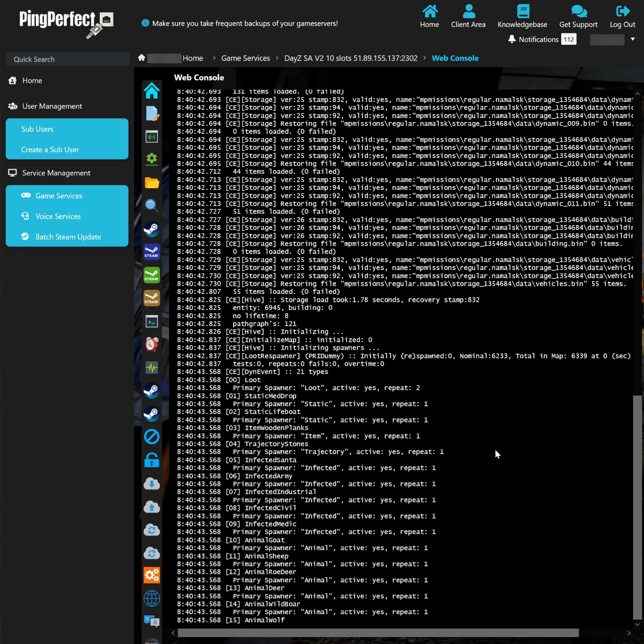644x644 pixels.
Task: Open Batch Steam Update from sidebar
Action: pyautogui.click(x=68, y=237)
